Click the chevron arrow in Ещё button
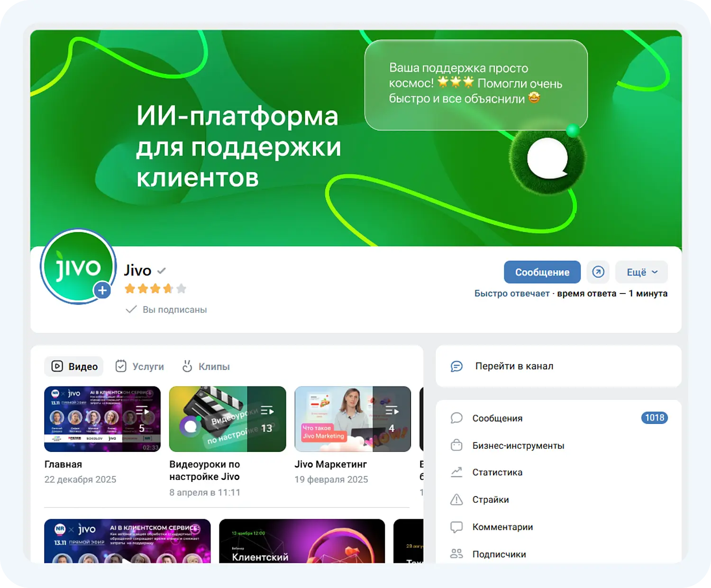 point(655,272)
